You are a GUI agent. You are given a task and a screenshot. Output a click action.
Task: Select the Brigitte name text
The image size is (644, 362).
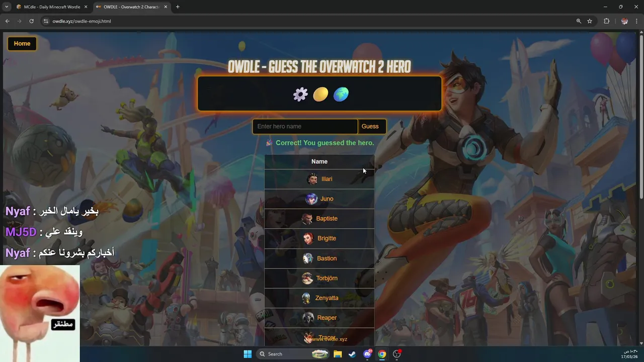pos(327,238)
